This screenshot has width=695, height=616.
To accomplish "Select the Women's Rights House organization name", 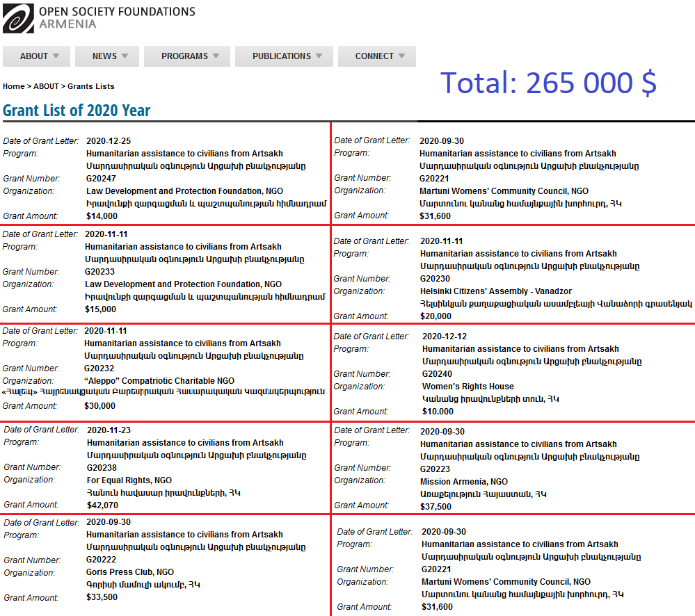I will tap(468, 387).
